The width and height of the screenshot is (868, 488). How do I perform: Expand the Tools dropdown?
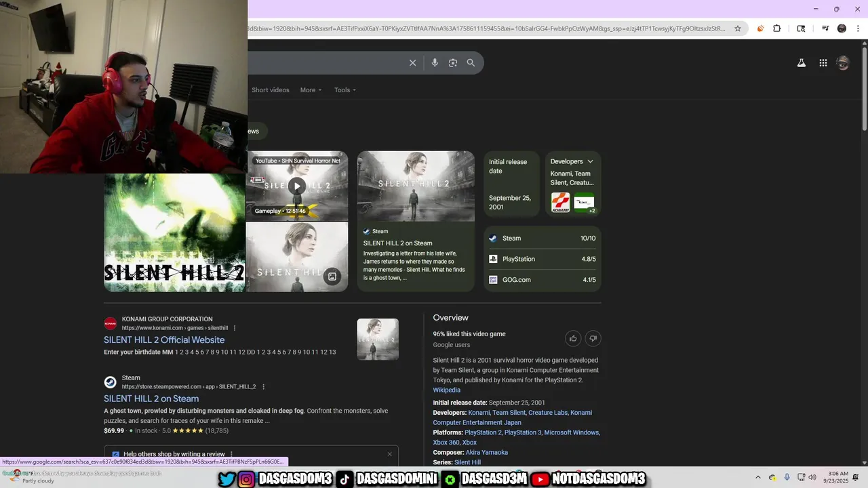pyautogui.click(x=344, y=90)
